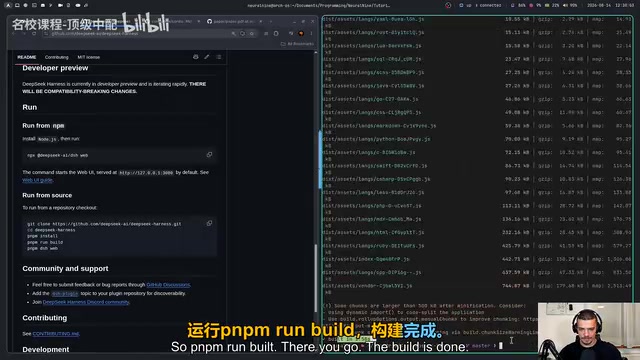Click the volume 95% indicator in top bar

coord(570,5)
